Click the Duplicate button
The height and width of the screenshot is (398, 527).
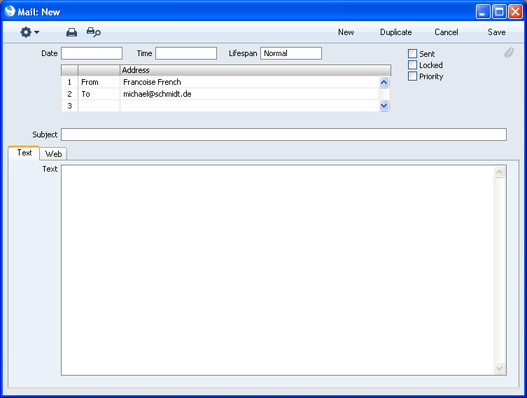tap(396, 32)
